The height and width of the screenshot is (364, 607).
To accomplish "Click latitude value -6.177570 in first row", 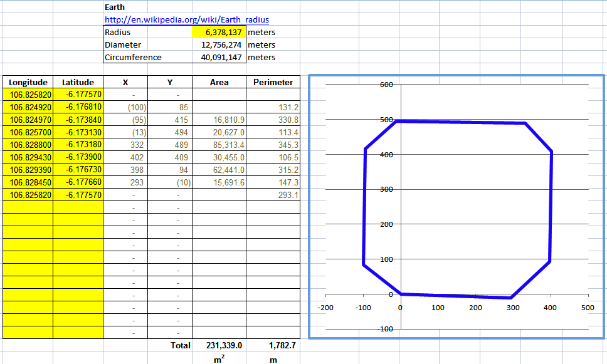I will (79, 95).
